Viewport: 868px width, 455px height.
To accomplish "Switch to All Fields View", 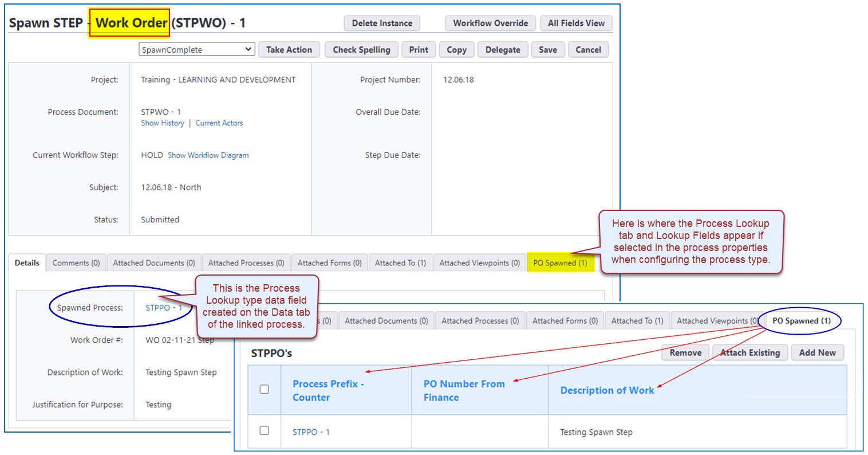I will coord(575,23).
